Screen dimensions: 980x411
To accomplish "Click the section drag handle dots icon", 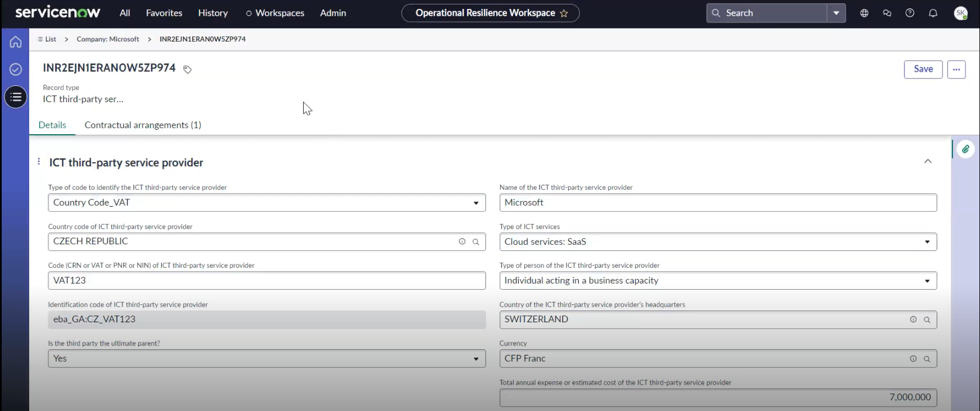I will (39, 162).
